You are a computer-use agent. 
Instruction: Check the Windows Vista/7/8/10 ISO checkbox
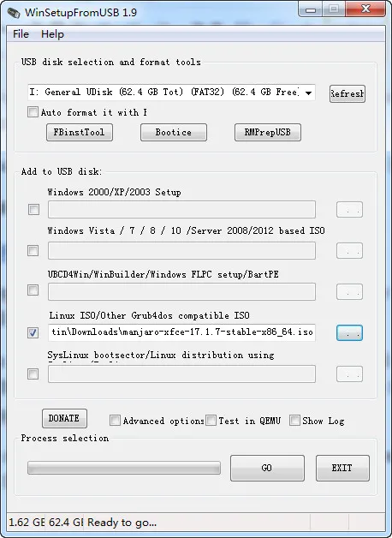33,250
